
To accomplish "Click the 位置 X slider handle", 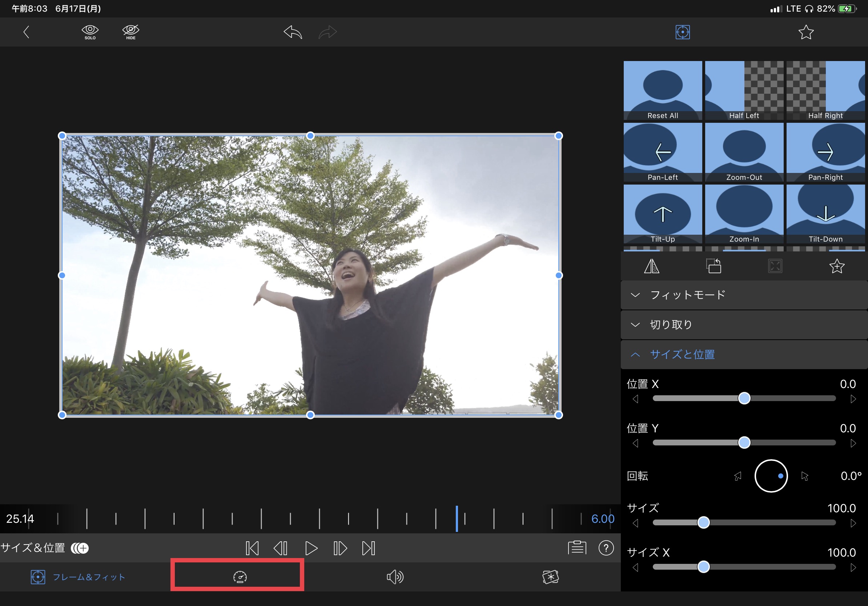I will tap(744, 399).
